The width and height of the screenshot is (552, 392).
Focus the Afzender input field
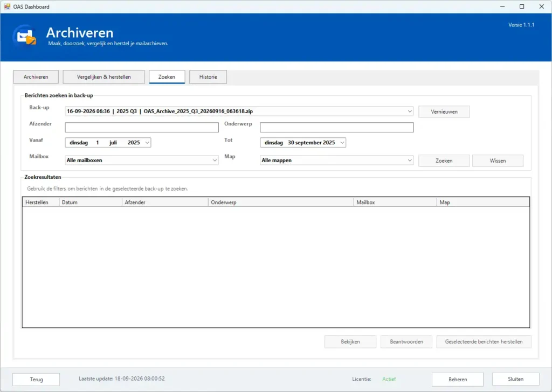pyautogui.click(x=142, y=127)
